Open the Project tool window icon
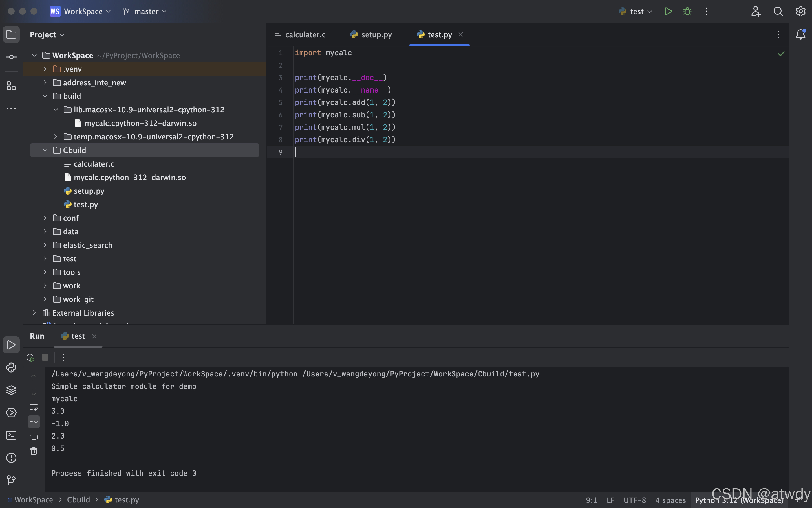Screen dimensions: 812x508 (x=11, y=35)
